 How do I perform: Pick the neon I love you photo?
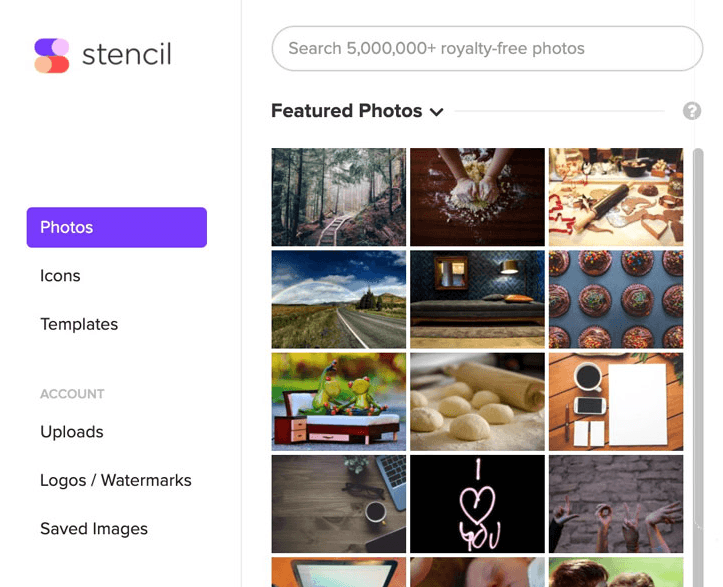click(477, 504)
